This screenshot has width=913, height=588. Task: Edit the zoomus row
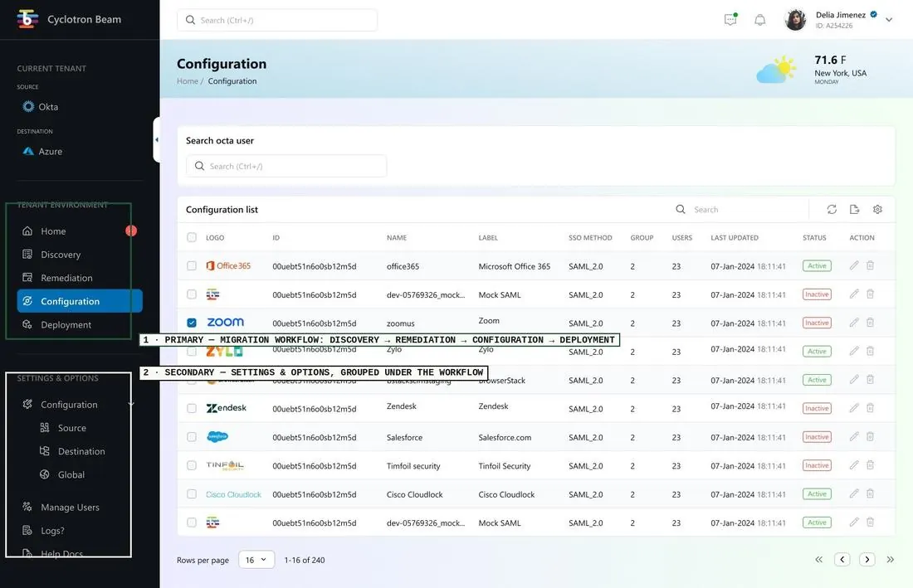pos(853,323)
